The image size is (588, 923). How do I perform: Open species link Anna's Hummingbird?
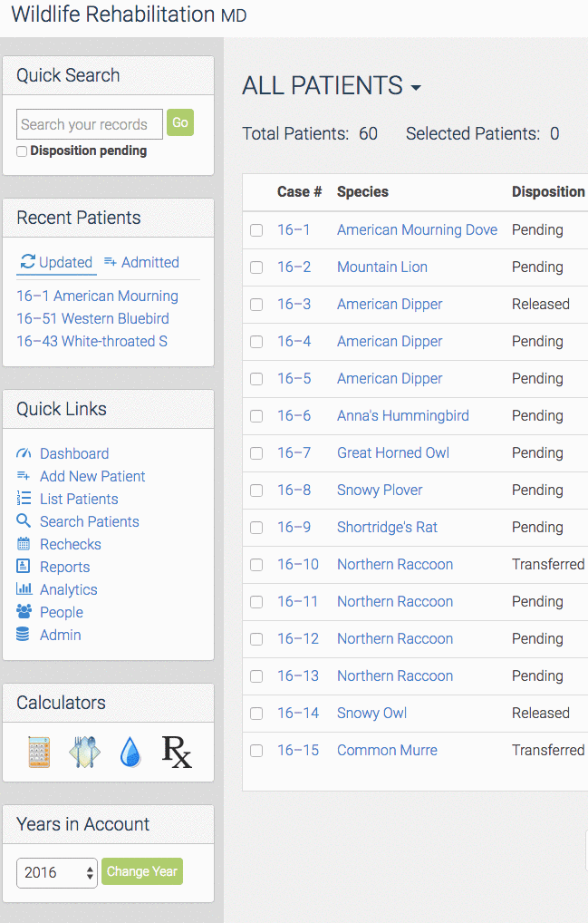(x=403, y=415)
